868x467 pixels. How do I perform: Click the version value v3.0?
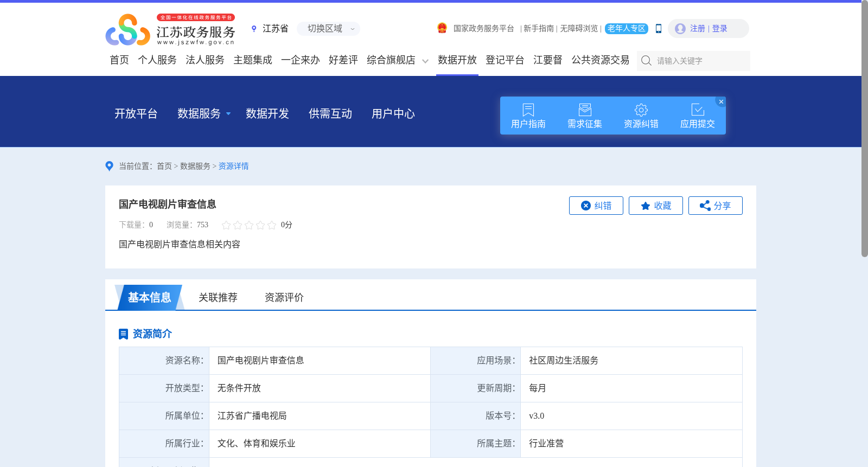coord(537,416)
